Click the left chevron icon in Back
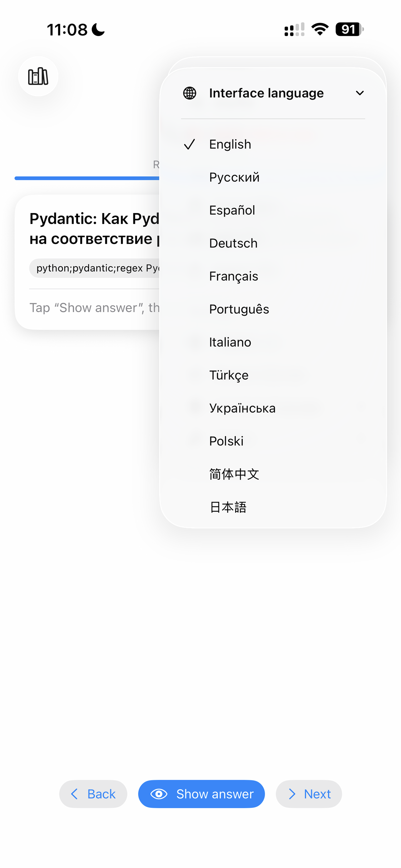This screenshot has width=401, height=868. [74, 794]
